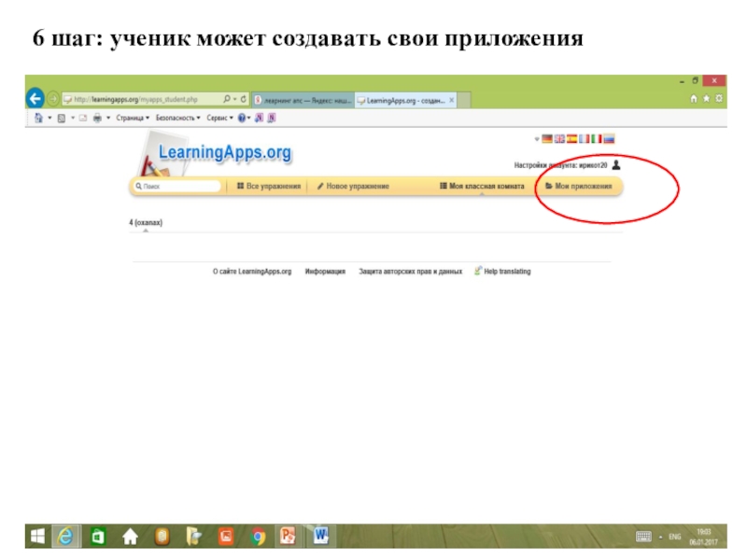
Task: Click the account user profile icon
Action: tap(615, 164)
